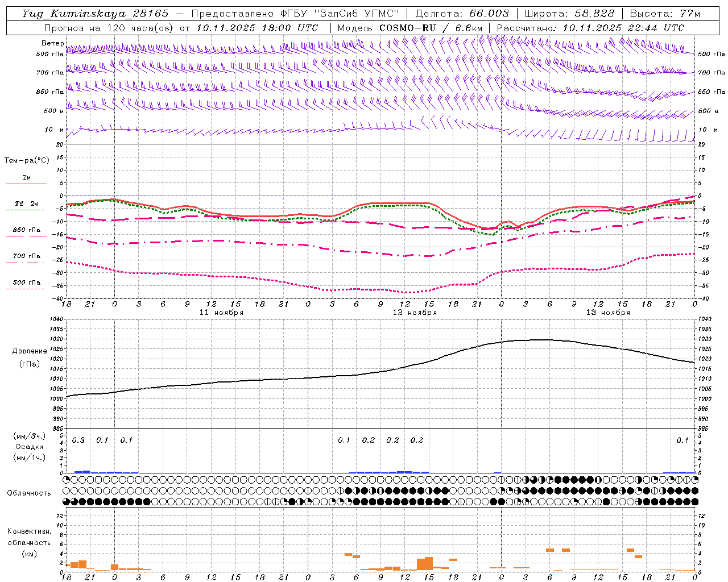Click the longitude value Долгота: 66.003
The image size is (728, 582).
[462, 14]
